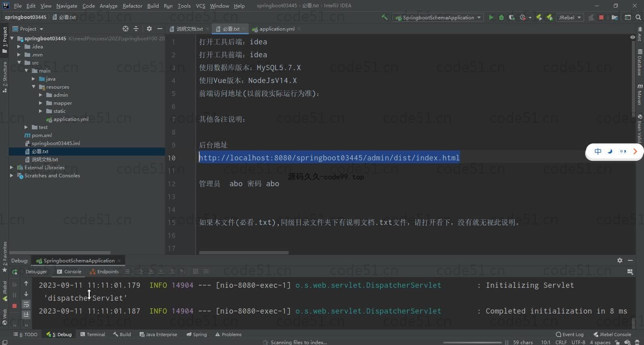This screenshot has width=644, height=345.
Task: Stop debugging with red square in Debug panel
Action: 14,306
